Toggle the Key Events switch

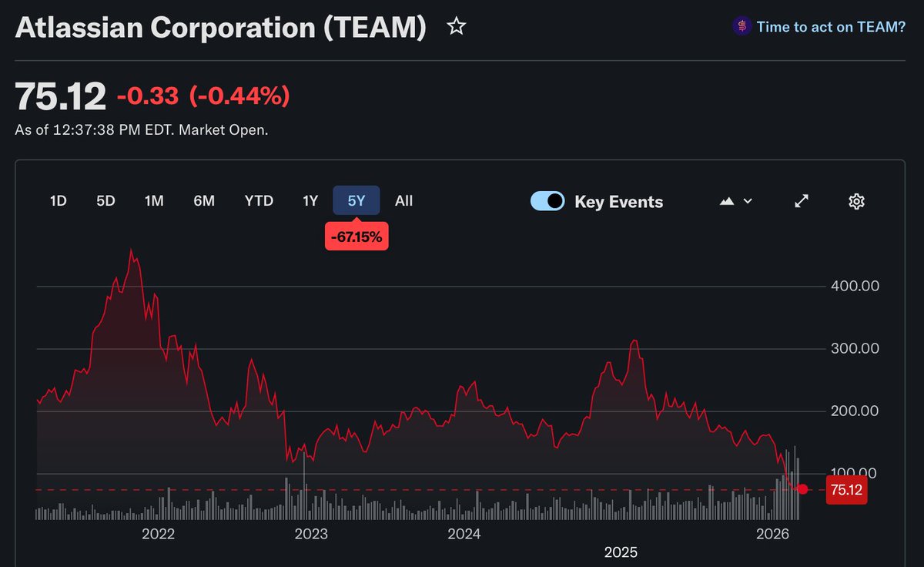pyautogui.click(x=547, y=201)
